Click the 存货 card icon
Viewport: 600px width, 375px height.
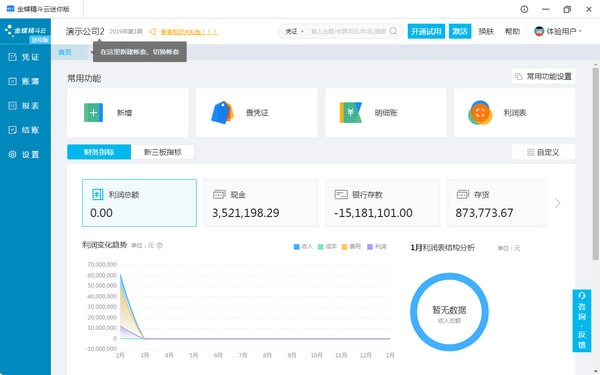tap(462, 194)
